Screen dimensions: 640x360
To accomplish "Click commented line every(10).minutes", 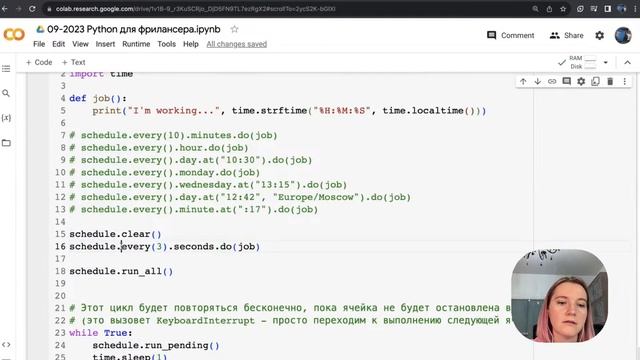I will (x=173, y=136).
